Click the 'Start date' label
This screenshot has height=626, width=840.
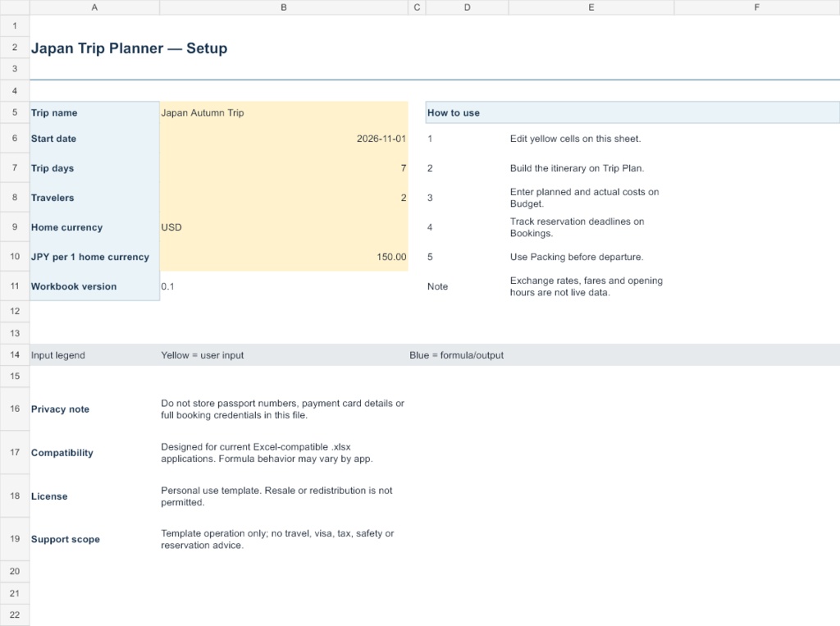[94, 139]
